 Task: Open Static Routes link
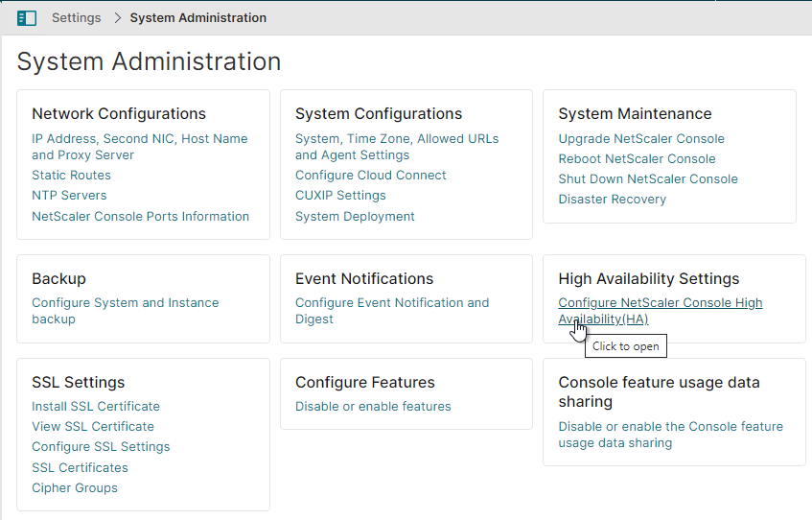tap(72, 176)
